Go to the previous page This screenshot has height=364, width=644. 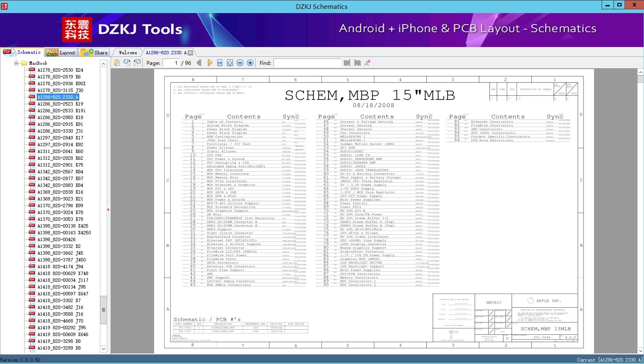point(199,63)
